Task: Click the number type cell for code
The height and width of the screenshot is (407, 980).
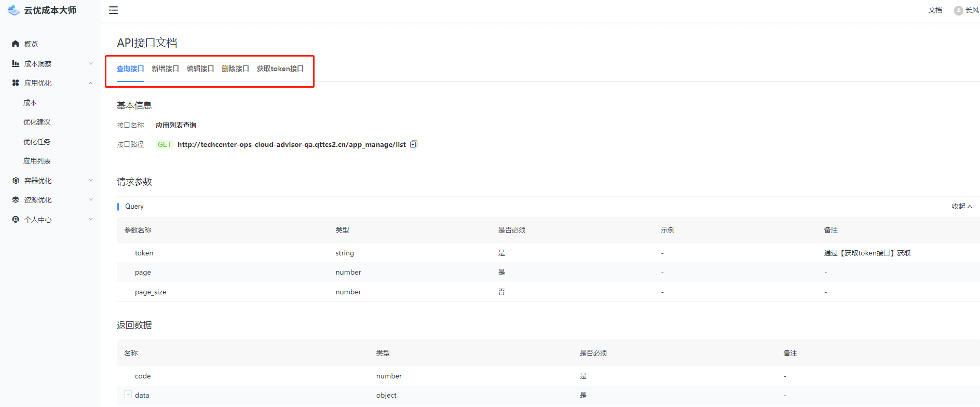Action: tap(389, 376)
